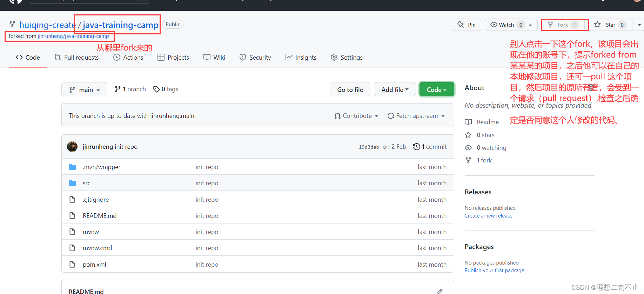
Task: Click the Public visibility badge
Action: (173, 25)
